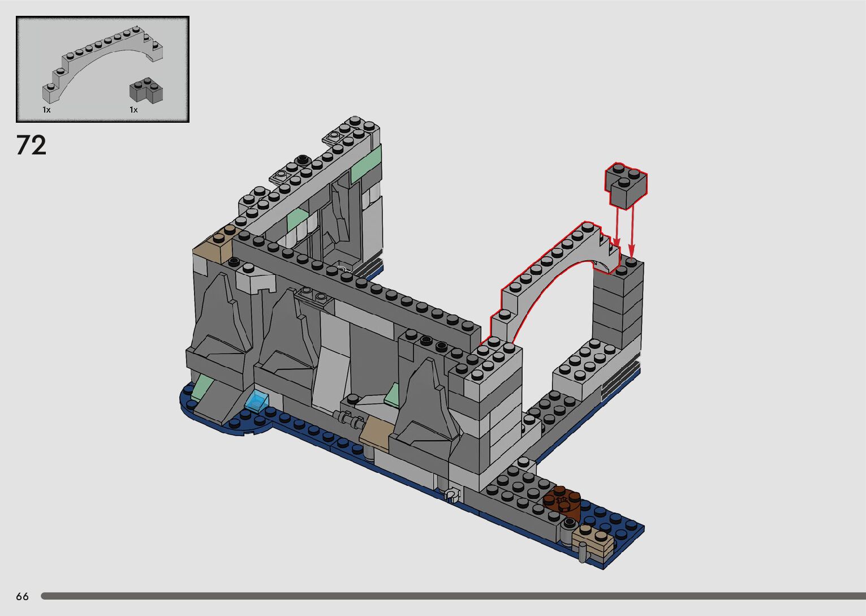Click the gray page progress bar
Screen dimensions: 866x616
click(453, 596)
